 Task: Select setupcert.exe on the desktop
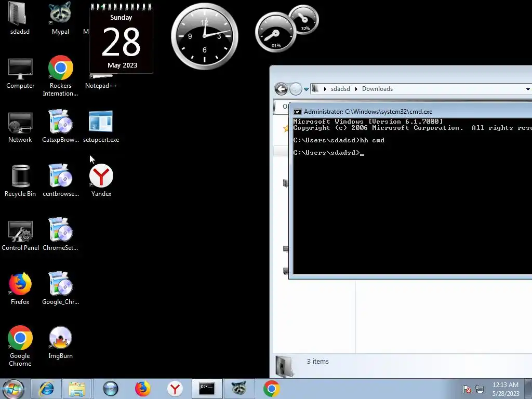101,126
